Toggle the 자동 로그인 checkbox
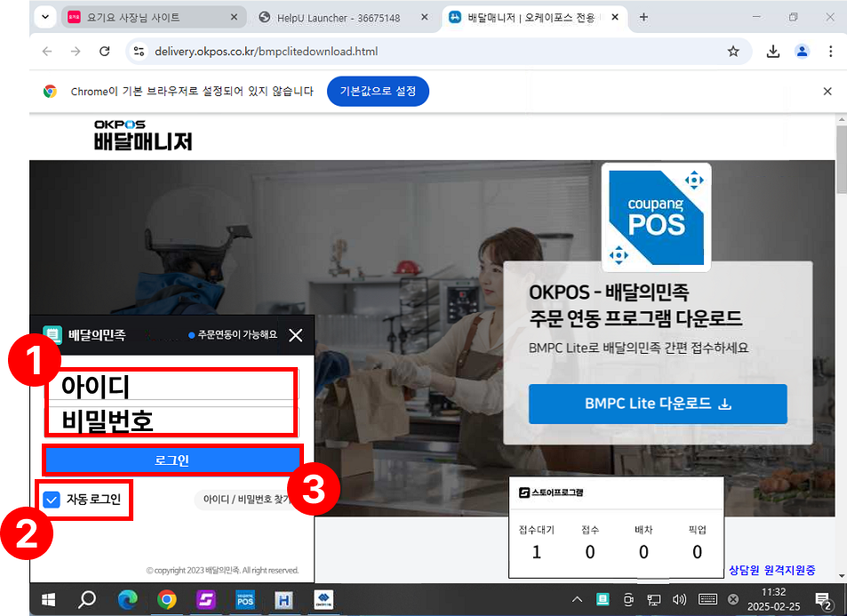The height and width of the screenshot is (616, 847). 52,500
